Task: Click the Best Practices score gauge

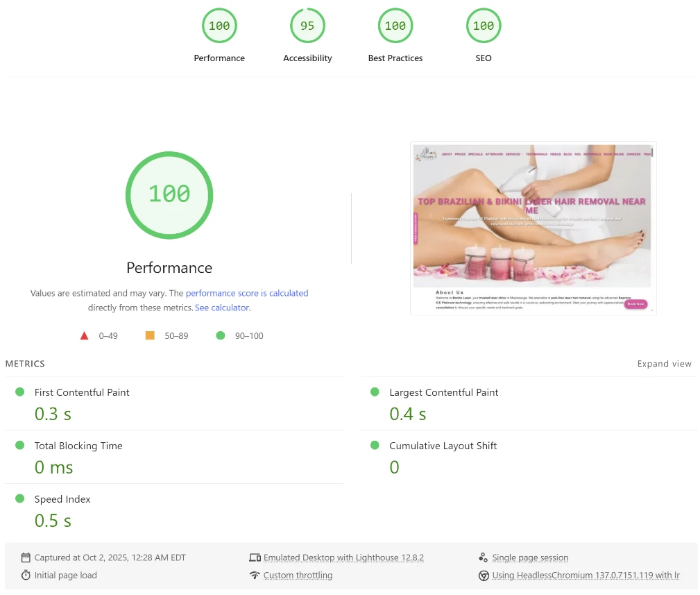Action: (395, 26)
